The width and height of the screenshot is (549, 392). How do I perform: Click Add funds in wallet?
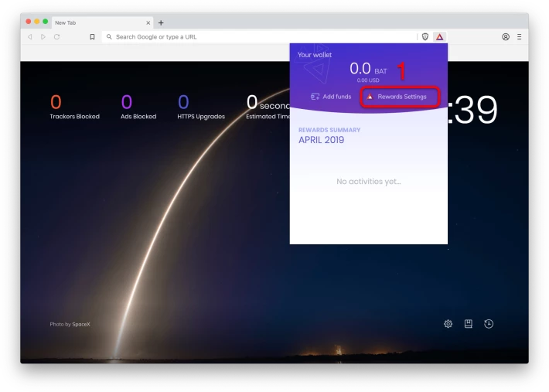(x=331, y=97)
